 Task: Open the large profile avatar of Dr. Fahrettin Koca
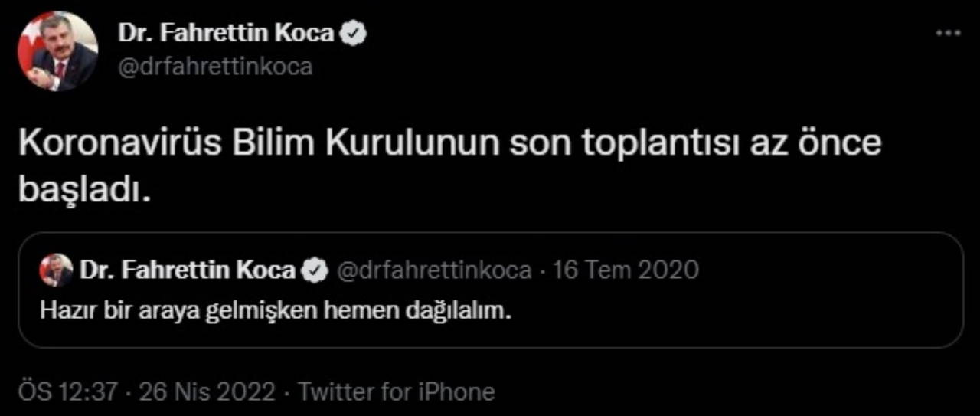pyautogui.click(x=58, y=52)
